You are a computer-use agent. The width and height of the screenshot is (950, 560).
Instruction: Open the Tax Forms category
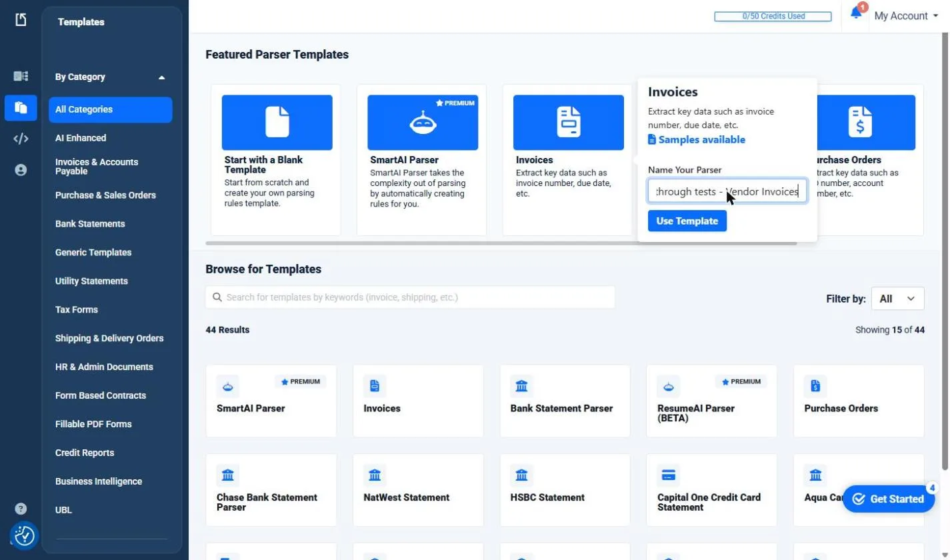coord(77,310)
